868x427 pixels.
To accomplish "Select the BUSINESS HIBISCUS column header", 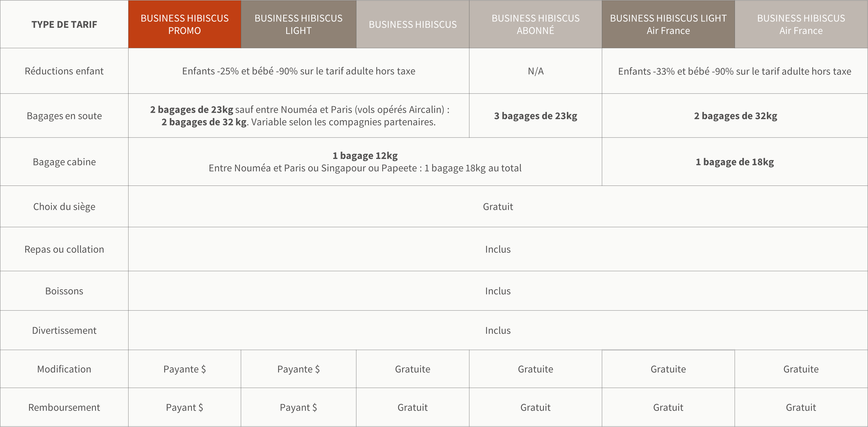I will (412, 24).
